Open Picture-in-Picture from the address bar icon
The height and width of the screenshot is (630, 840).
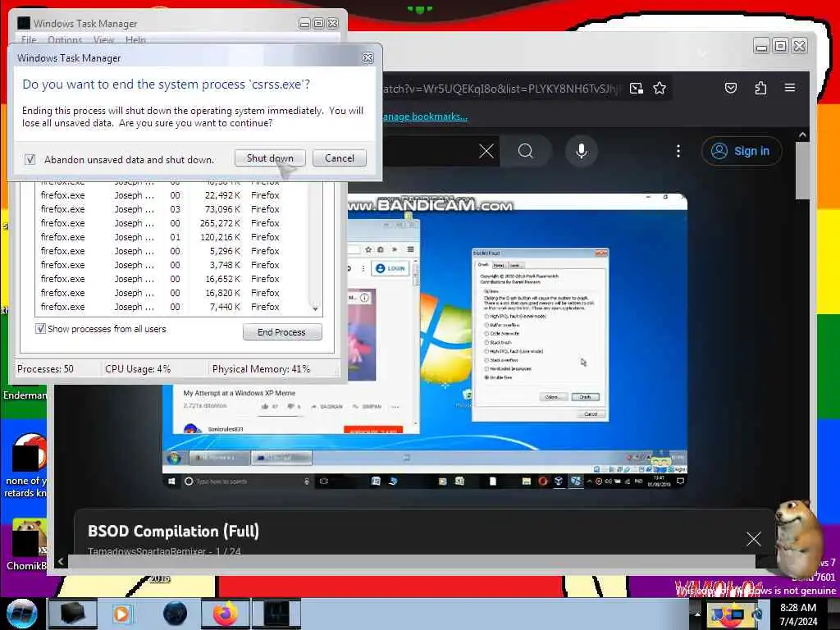(637, 89)
